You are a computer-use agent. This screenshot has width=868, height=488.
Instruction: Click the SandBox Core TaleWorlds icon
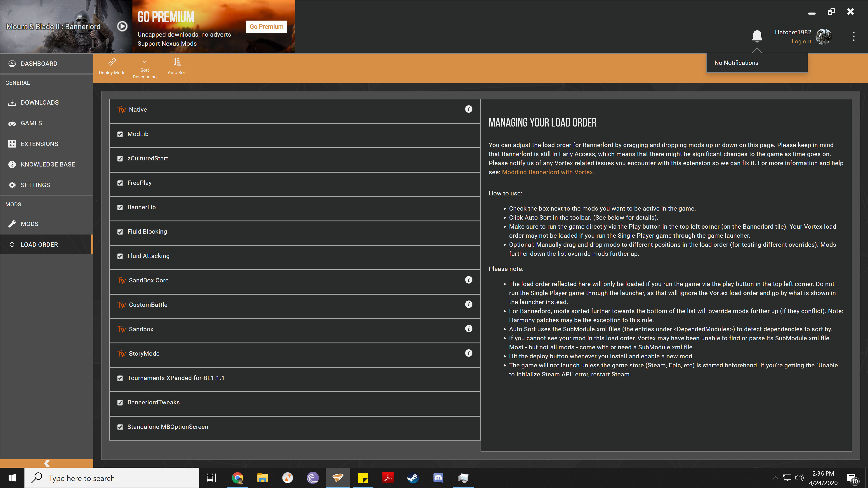(x=122, y=281)
